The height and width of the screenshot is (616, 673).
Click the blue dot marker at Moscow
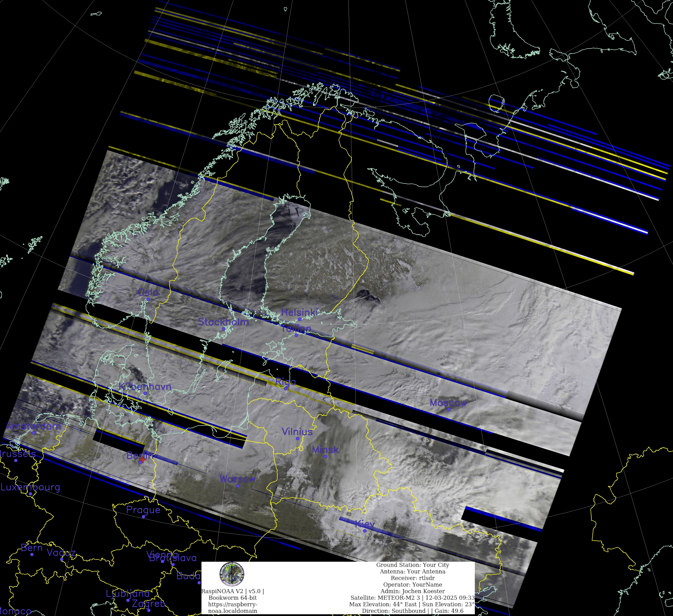[448, 409]
